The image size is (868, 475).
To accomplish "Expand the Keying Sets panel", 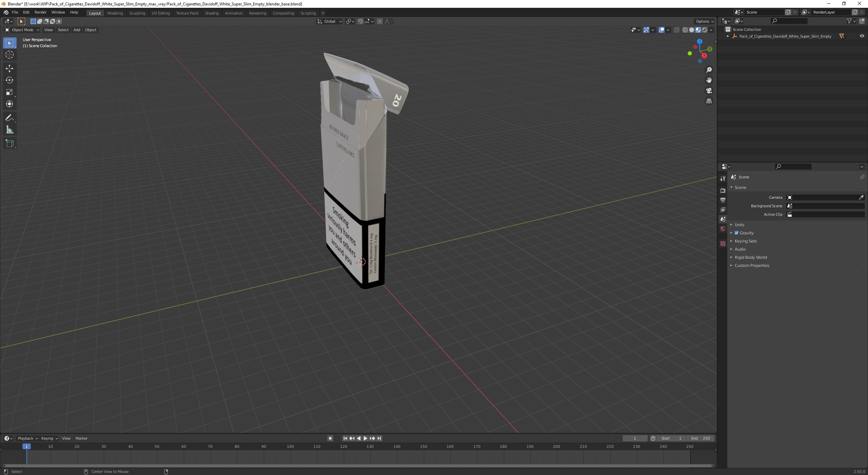I will [745, 241].
